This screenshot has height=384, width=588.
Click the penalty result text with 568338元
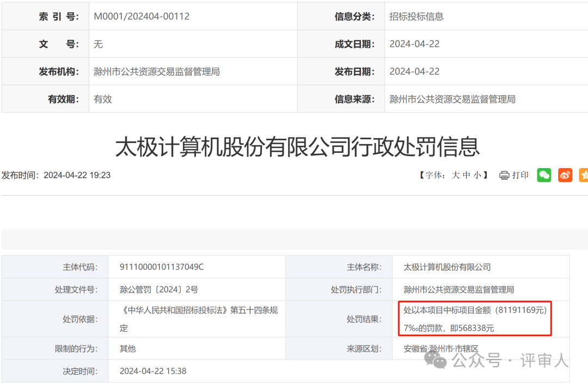click(475, 319)
